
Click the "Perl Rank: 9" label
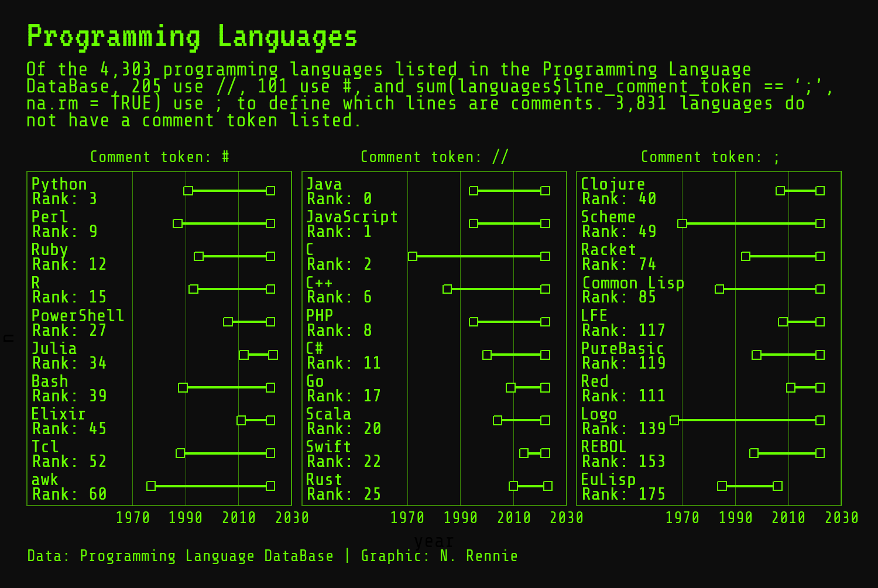pos(64,224)
